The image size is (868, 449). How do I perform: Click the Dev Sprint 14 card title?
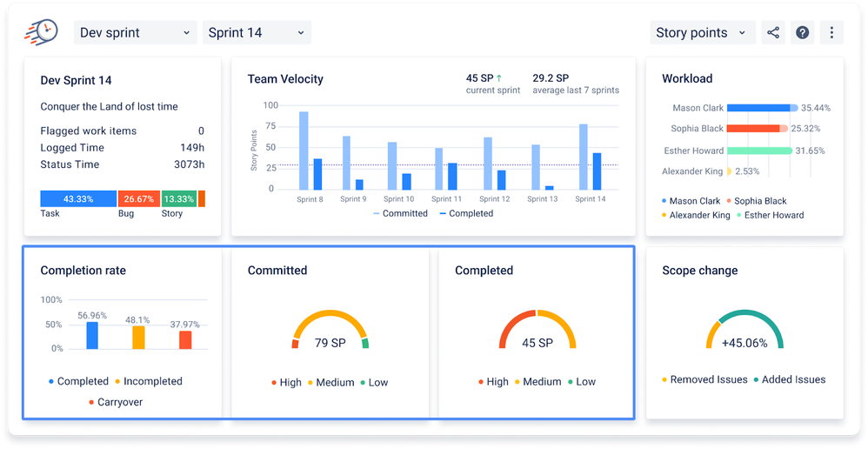76,81
